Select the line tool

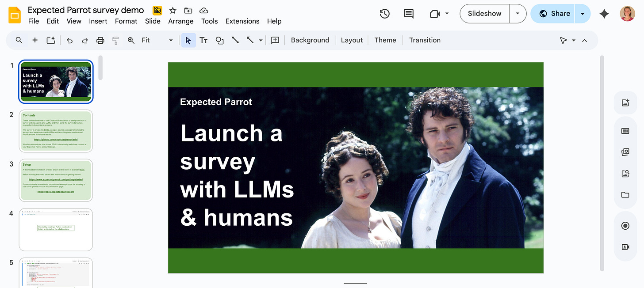pyautogui.click(x=235, y=40)
